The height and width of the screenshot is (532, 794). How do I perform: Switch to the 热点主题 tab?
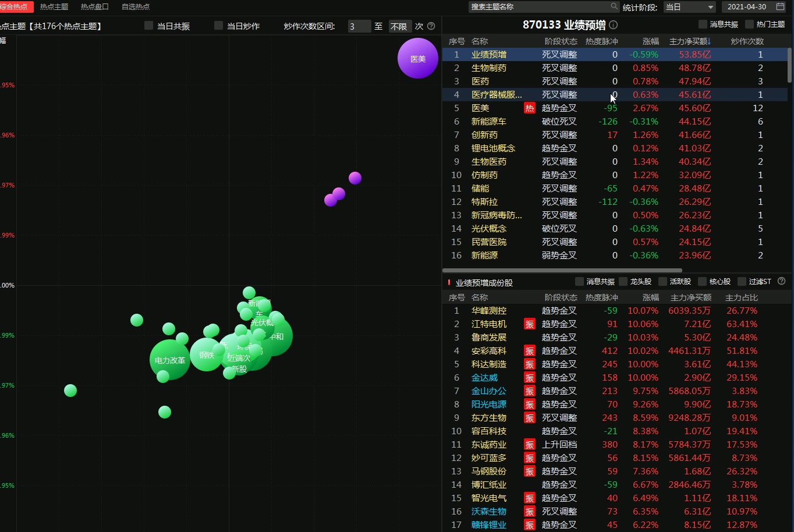click(x=54, y=6)
